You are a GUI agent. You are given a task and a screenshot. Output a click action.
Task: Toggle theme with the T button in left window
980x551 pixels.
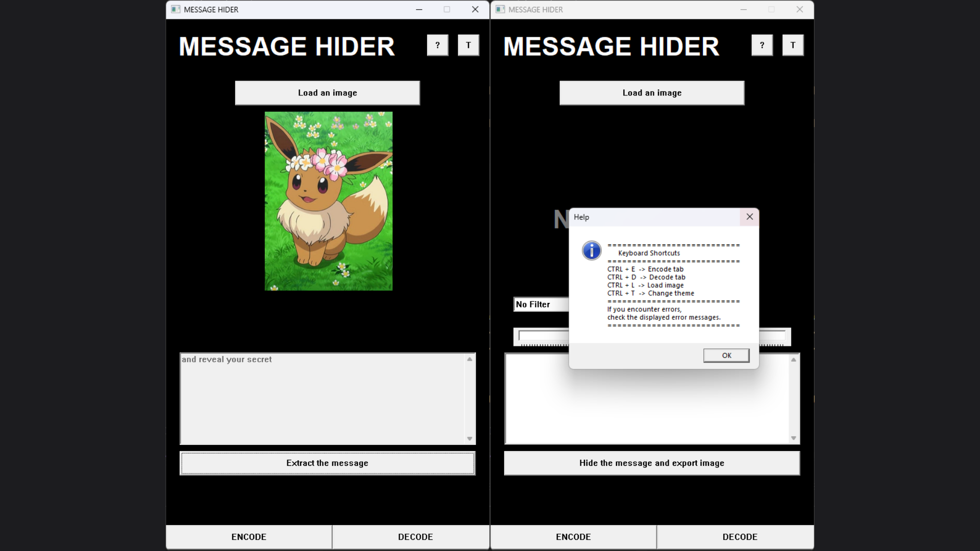[468, 45]
